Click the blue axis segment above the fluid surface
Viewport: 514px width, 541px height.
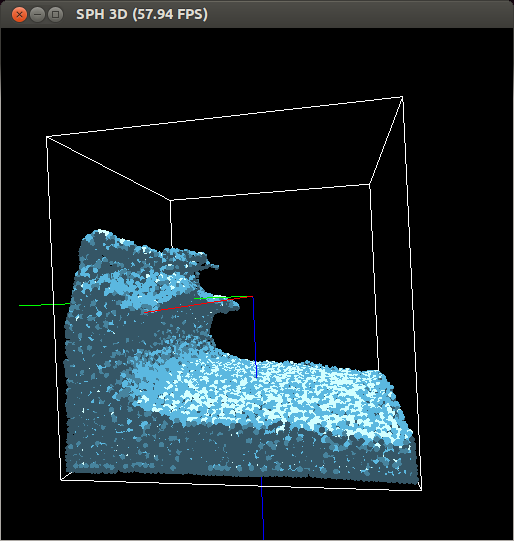pyautogui.click(x=255, y=337)
